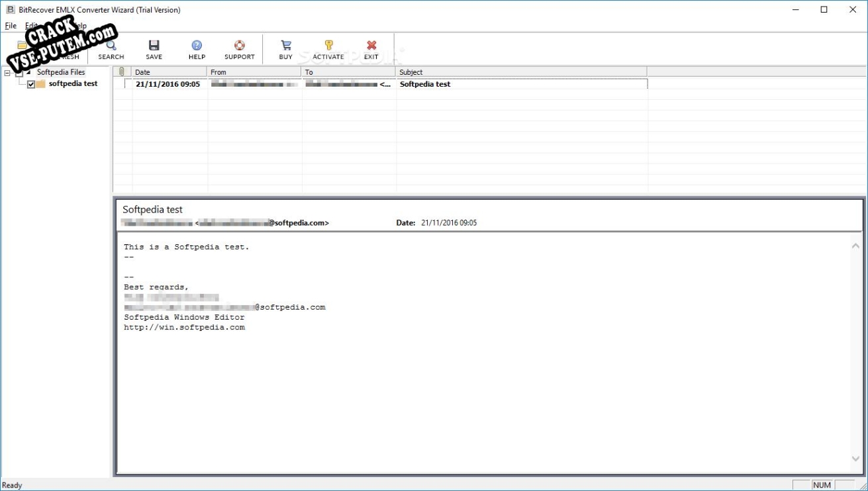This screenshot has width=868, height=491.
Task: Uncheck the softpedia test folder checkbox
Action: pyautogui.click(x=31, y=84)
